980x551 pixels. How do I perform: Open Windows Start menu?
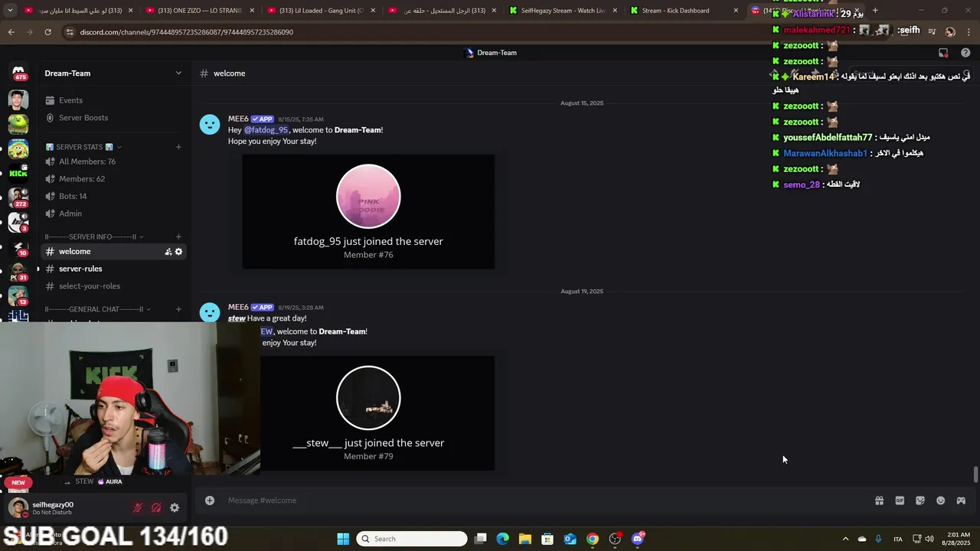coord(343,539)
